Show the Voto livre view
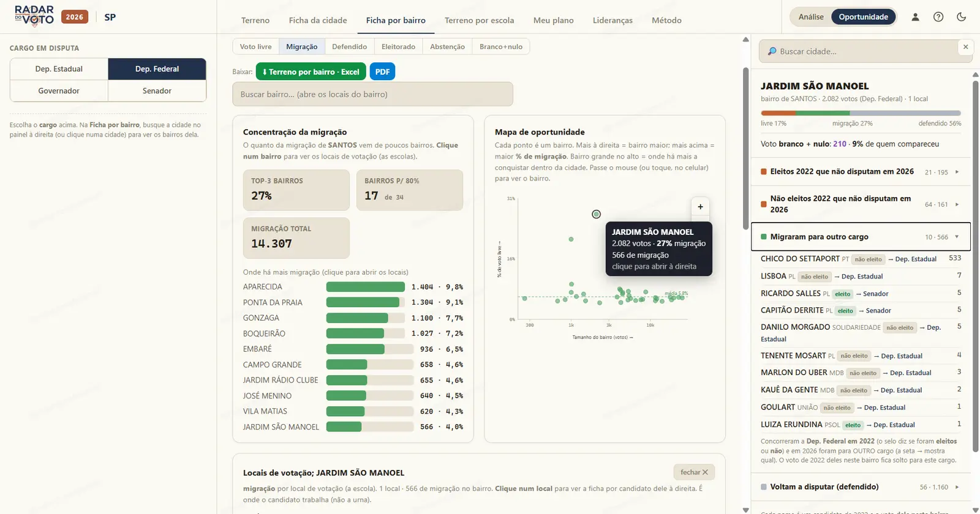This screenshot has width=980, height=514. [256, 47]
